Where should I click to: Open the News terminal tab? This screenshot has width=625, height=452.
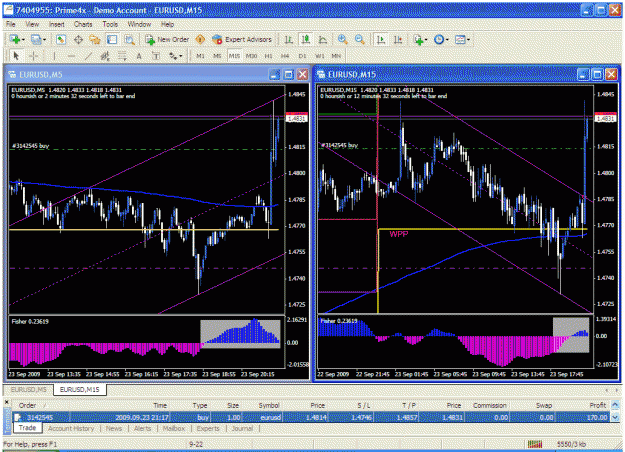click(x=114, y=428)
